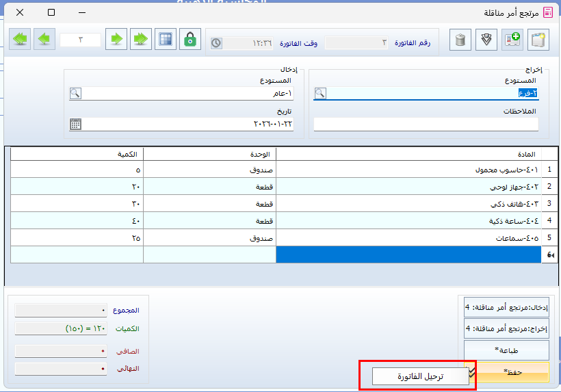Viewport: 561px width, 392px height.
Task: Click the إدخال: مرتجع أمر مناقلة button
Action: [x=506, y=308]
